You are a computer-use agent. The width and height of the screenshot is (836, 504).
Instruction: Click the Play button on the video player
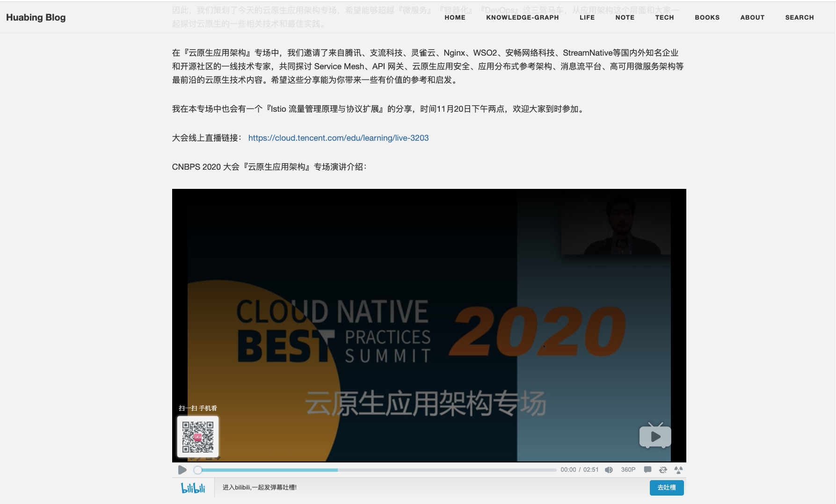pos(182,470)
